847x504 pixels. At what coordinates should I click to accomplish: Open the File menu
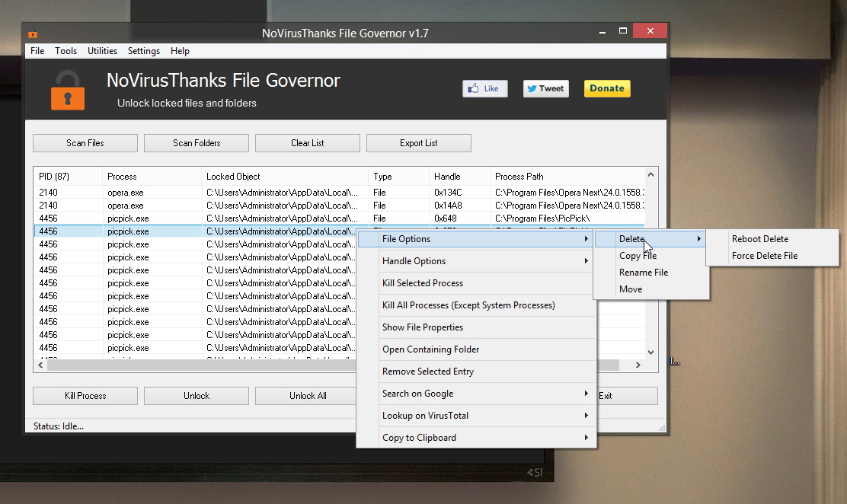pyautogui.click(x=37, y=51)
